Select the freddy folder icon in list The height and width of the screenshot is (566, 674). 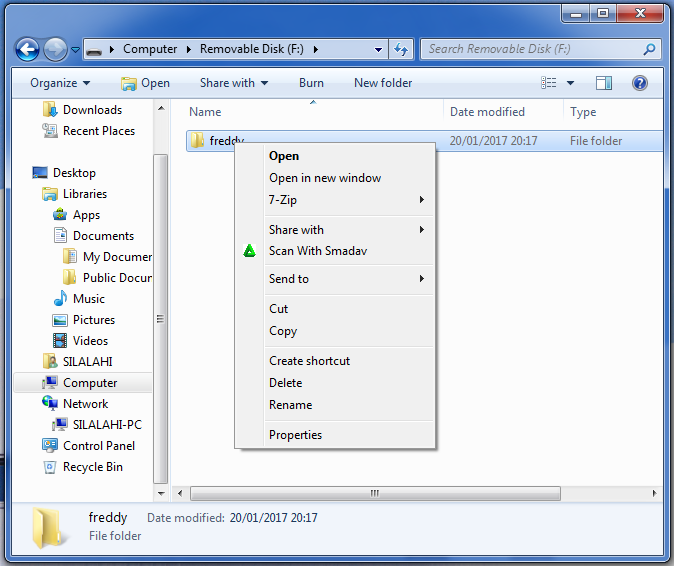197,140
